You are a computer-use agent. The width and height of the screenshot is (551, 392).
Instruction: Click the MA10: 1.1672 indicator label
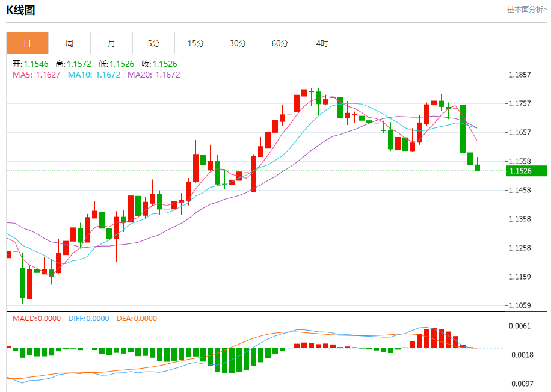click(x=94, y=75)
